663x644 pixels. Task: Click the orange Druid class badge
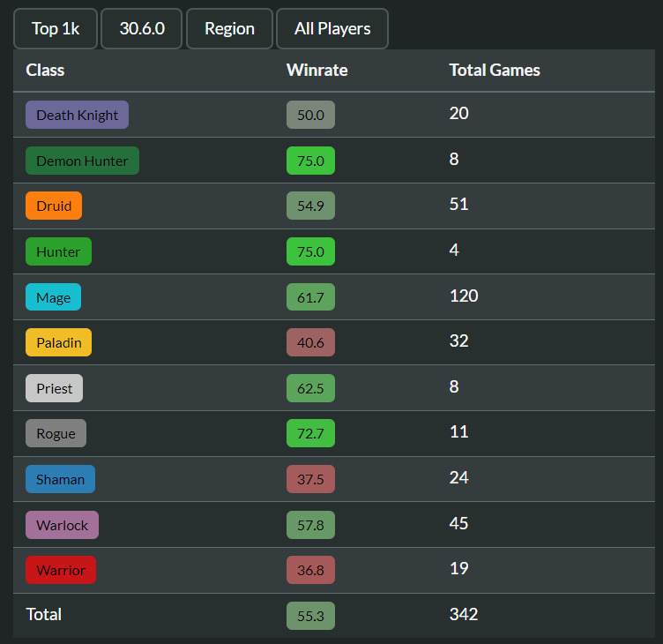click(54, 206)
